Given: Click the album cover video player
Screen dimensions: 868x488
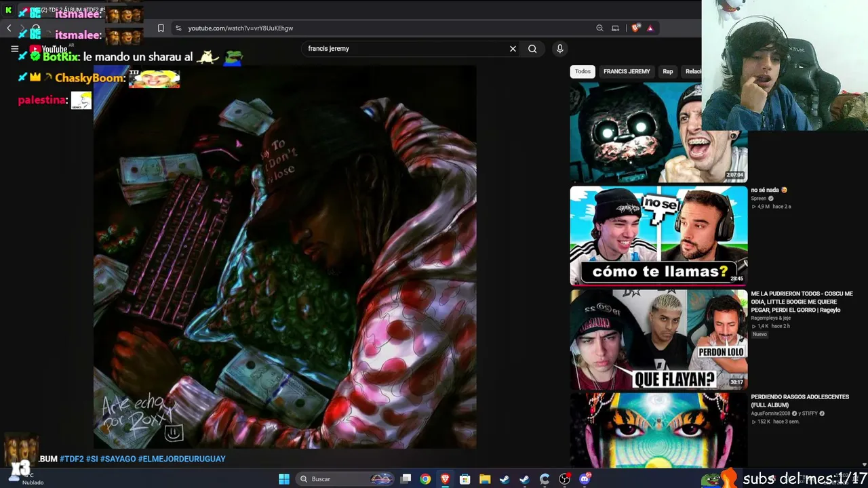Looking at the screenshot, I should [x=285, y=257].
